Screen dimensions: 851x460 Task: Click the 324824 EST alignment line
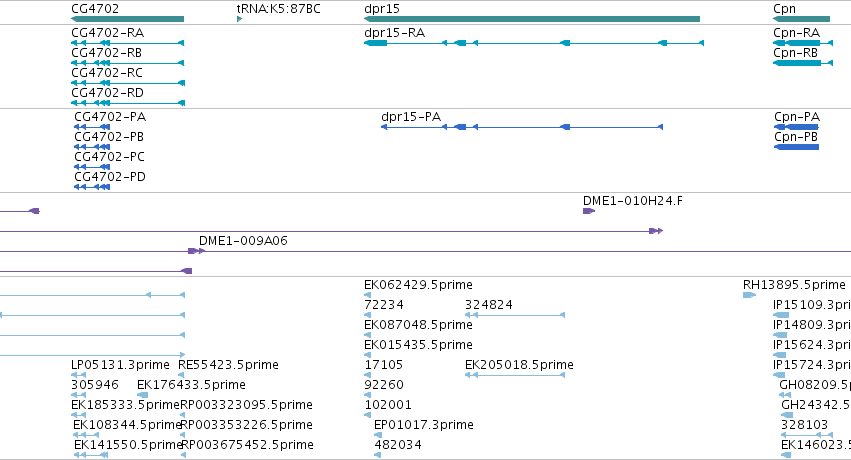point(515,315)
